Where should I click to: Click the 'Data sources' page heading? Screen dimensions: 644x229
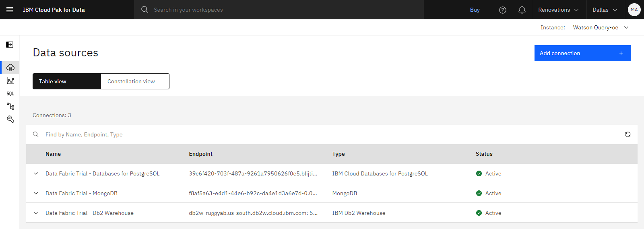(x=66, y=53)
